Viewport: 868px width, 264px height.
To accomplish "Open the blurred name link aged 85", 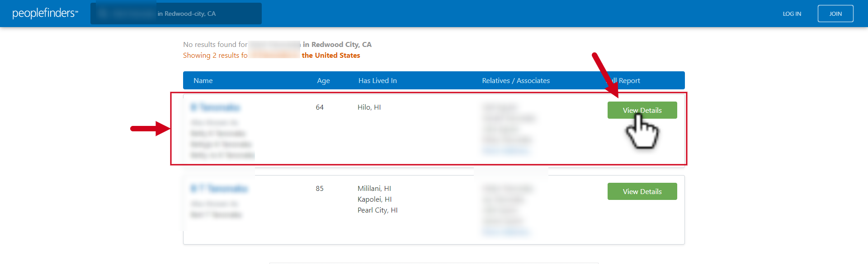I will pos(219,189).
